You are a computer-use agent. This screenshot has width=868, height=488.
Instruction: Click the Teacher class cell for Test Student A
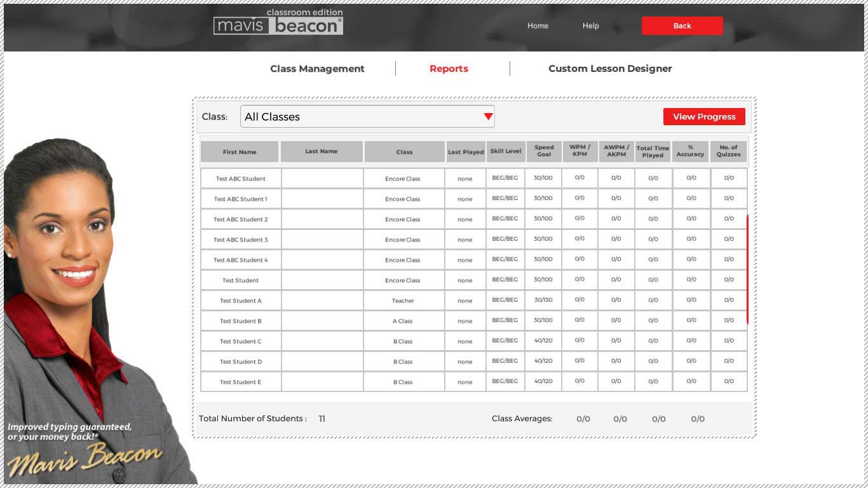403,301
